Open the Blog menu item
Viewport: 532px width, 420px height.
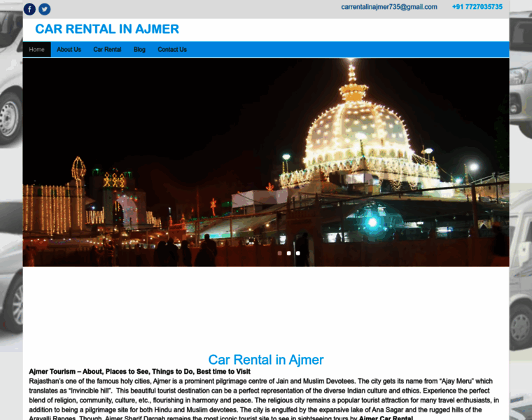point(139,50)
